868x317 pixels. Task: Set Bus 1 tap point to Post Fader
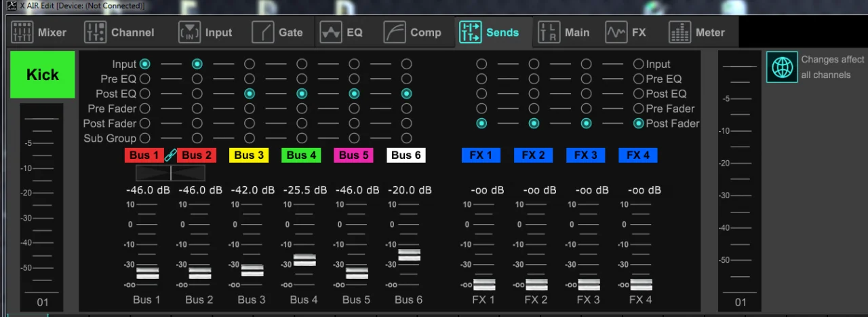(x=144, y=124)
